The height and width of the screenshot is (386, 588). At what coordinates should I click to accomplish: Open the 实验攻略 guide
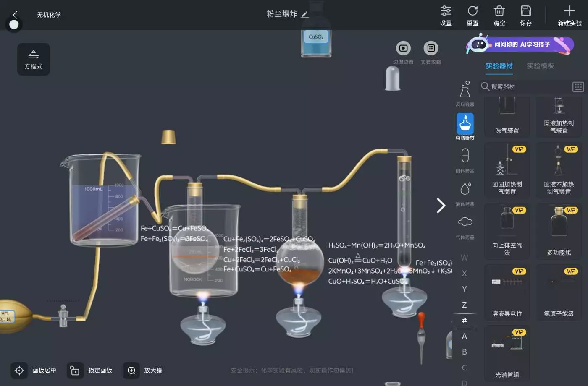(431, 53)
